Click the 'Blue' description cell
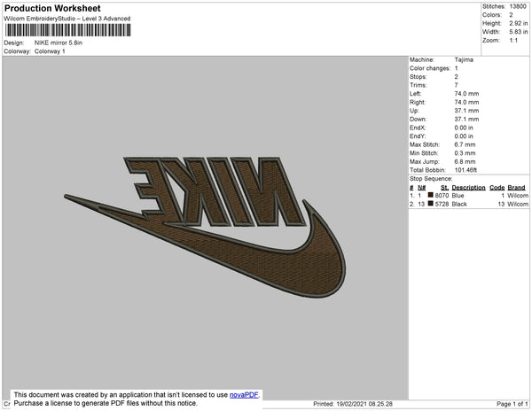The image size is (532, 411). 458,196
